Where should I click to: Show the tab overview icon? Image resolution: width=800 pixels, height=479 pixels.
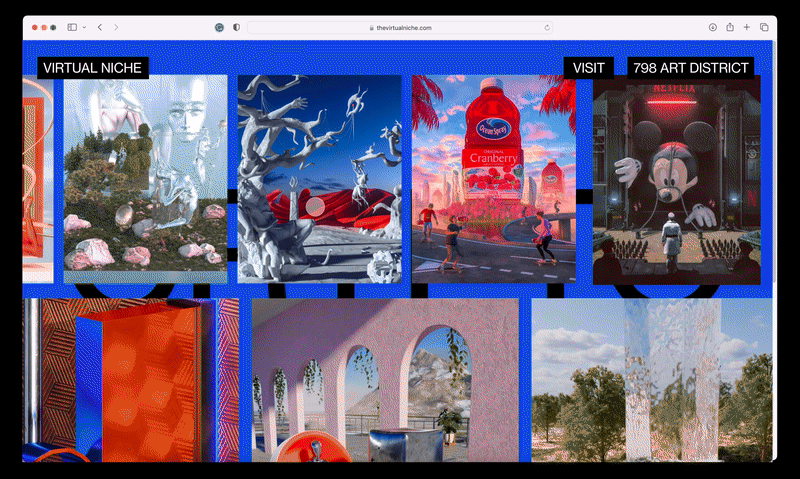point(764,28)
